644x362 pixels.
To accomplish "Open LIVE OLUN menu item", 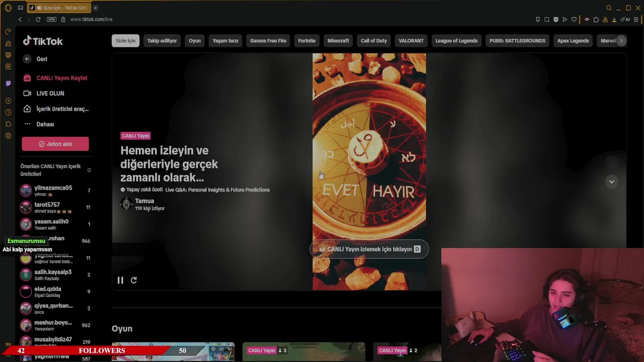I will (x=44, y=94).
